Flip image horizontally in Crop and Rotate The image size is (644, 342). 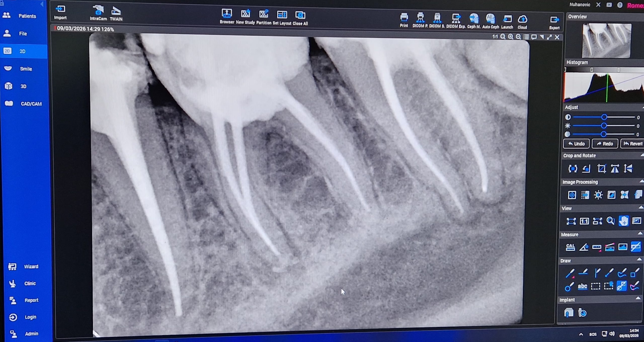tap(615, 168)
